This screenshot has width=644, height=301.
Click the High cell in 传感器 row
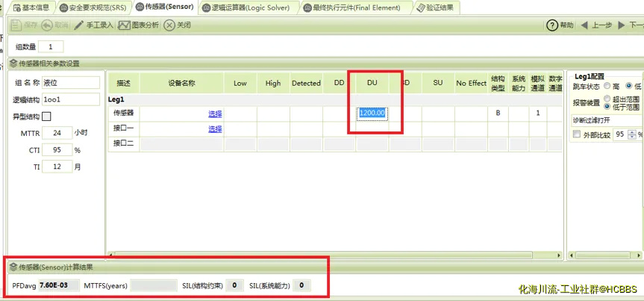pyautogui.click(x=273, y=114)
